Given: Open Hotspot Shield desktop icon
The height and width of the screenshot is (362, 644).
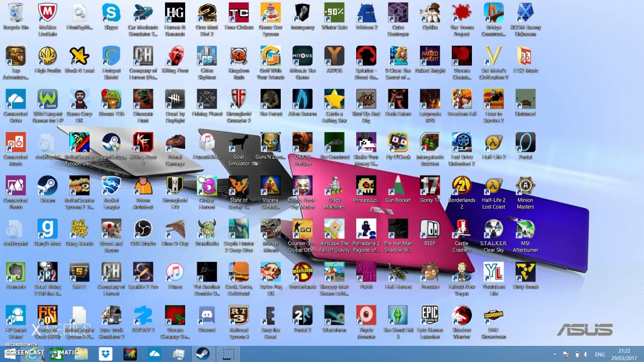Looking at the screenshot, I should point(111,63).
